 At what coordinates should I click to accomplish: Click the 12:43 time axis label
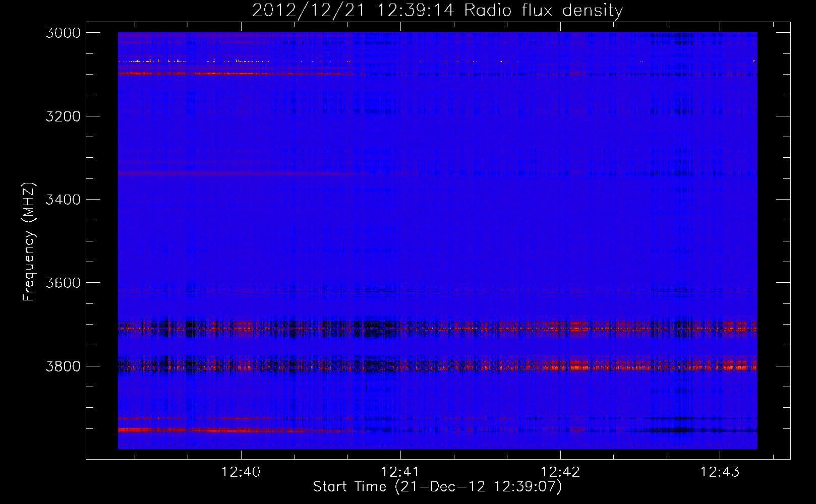pyautogui.click(x=720, y=472)
